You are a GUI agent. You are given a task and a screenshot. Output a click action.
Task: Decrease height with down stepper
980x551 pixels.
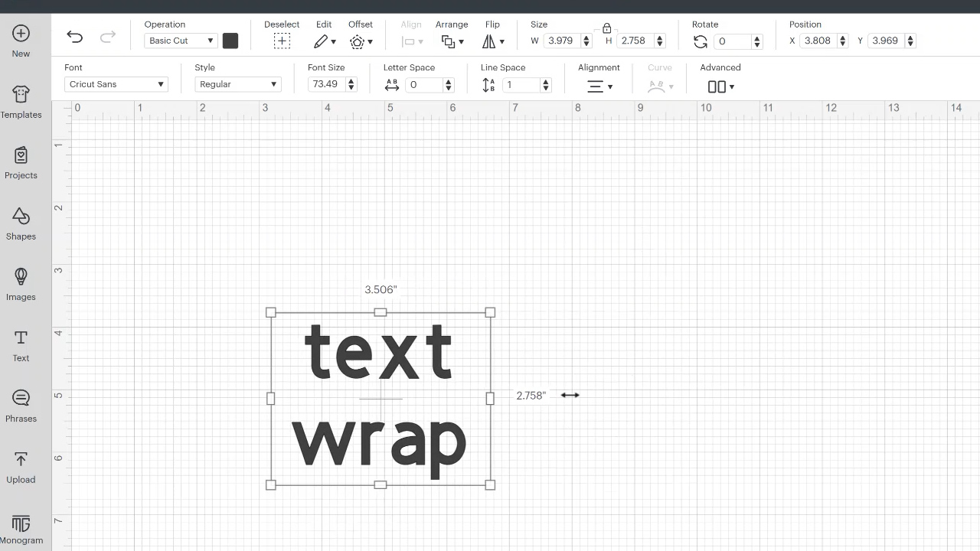(660, 44)
